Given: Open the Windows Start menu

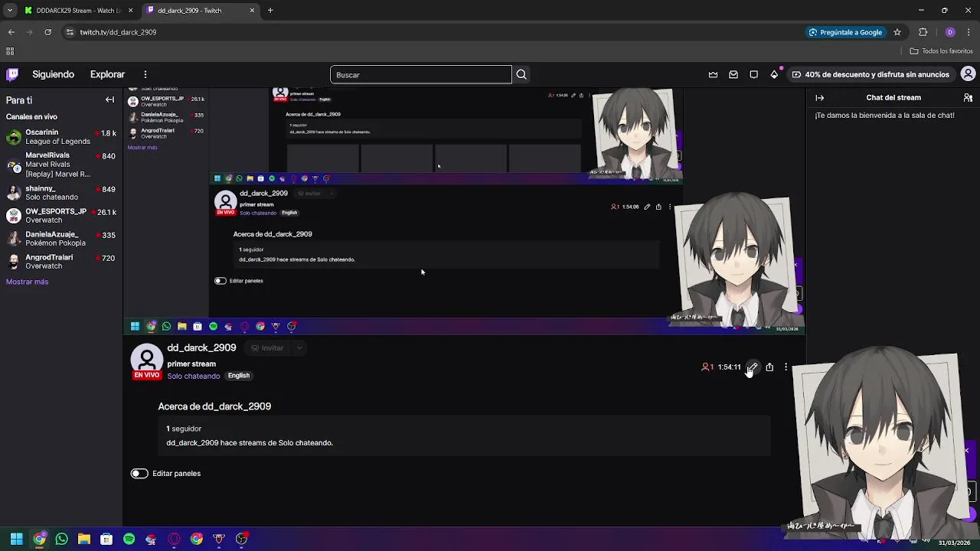Looking at the screenshot, I should click(16, 540).
